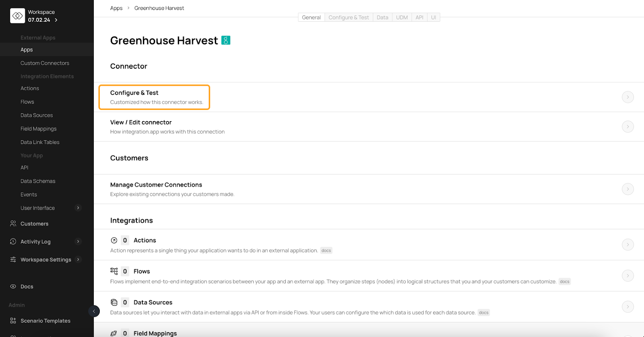Click the Greenhouse Harvest page title
Image resolution: width=644 pixels, height=337 pixels.
164,40
